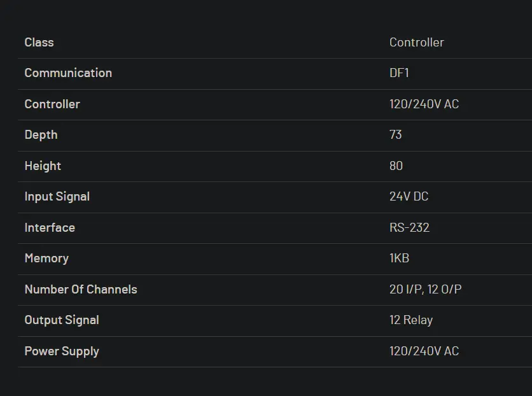Click the Controller row label in left column

[52, 104]
